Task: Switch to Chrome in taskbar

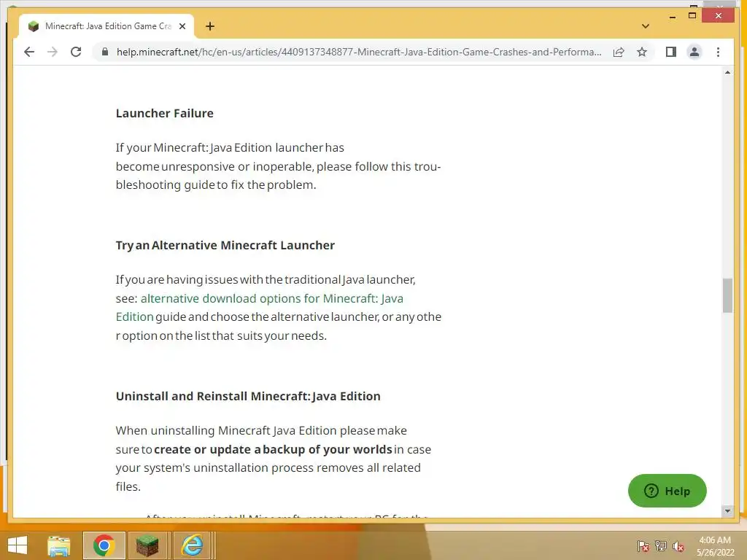Action: 104,545
